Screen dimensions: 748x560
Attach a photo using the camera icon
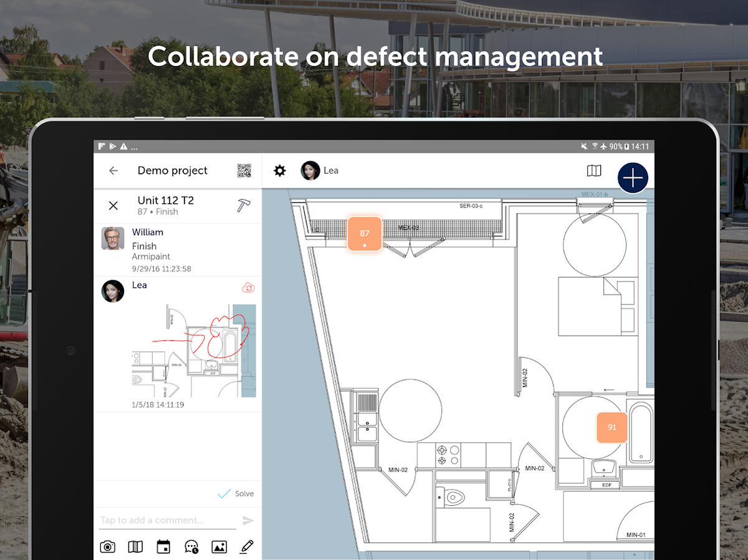pos(108,547)
